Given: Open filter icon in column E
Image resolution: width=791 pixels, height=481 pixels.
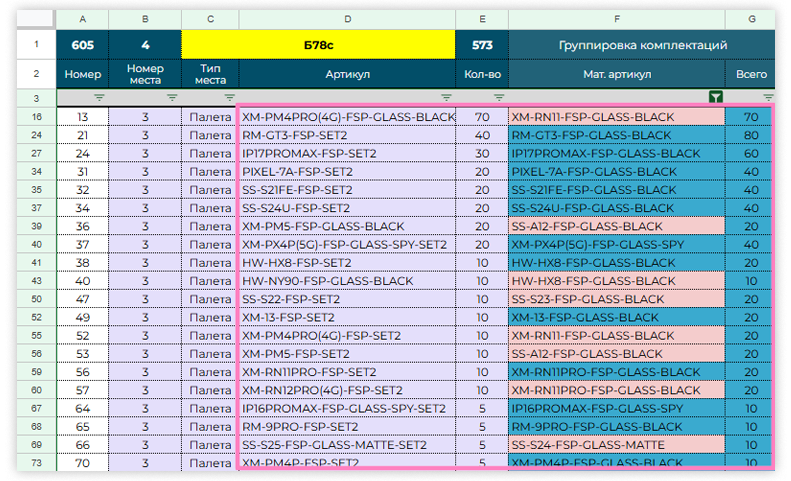Looking at the screenshot, I should pos(499,98).
